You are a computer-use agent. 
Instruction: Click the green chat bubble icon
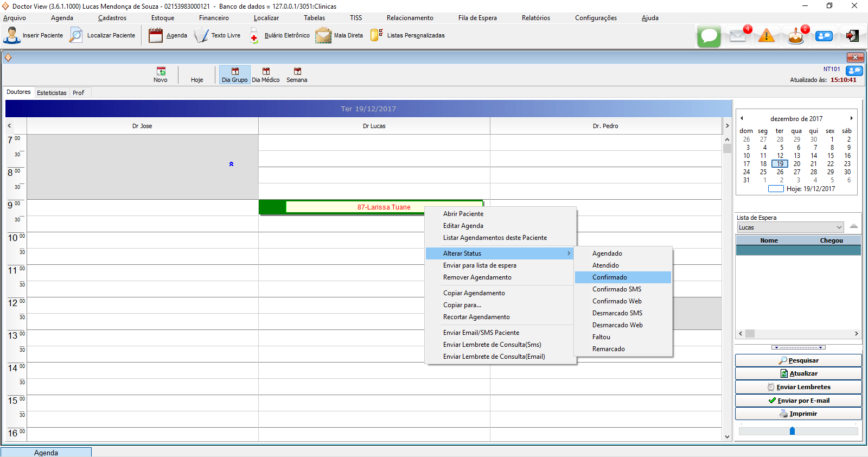709,36
